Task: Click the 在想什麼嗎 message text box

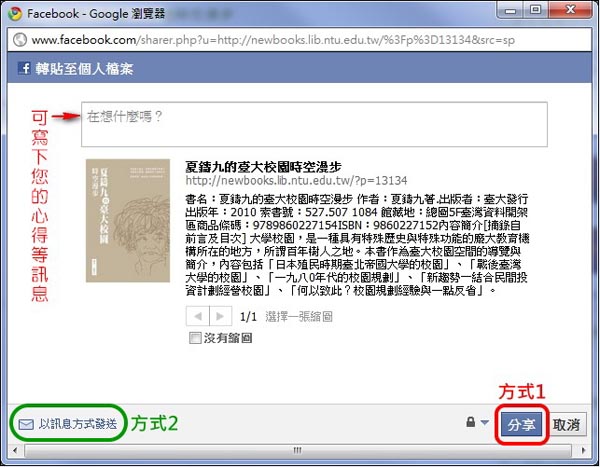Action: (x=314, y=124)
